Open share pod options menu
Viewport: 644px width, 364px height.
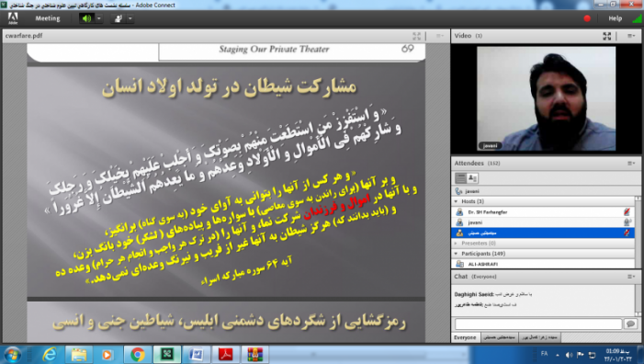tap(439, 36)
